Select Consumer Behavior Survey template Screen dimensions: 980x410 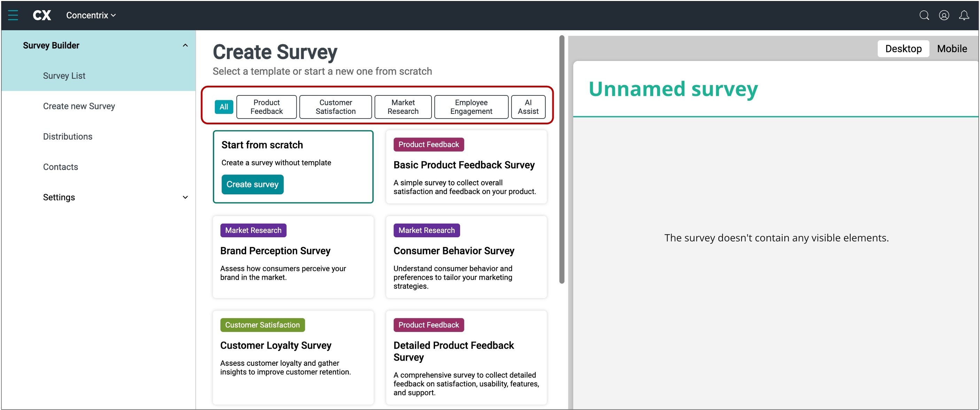(466, 257)
